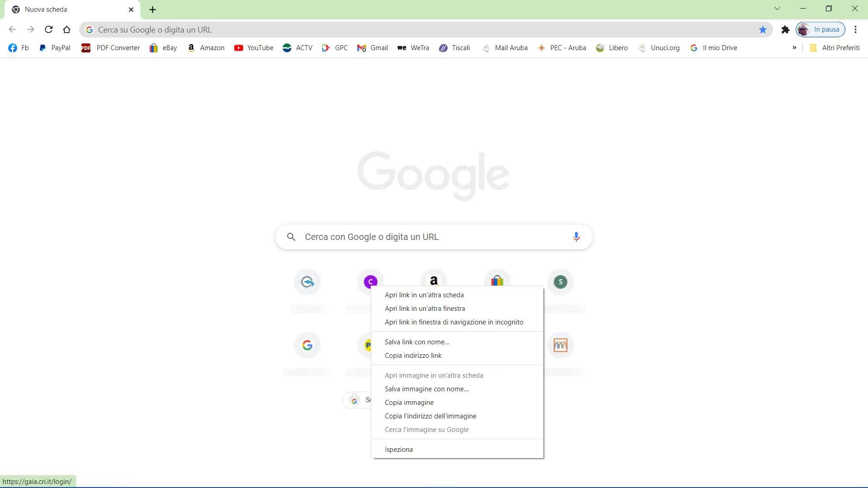Close the Nuova scheda tab

131,9
